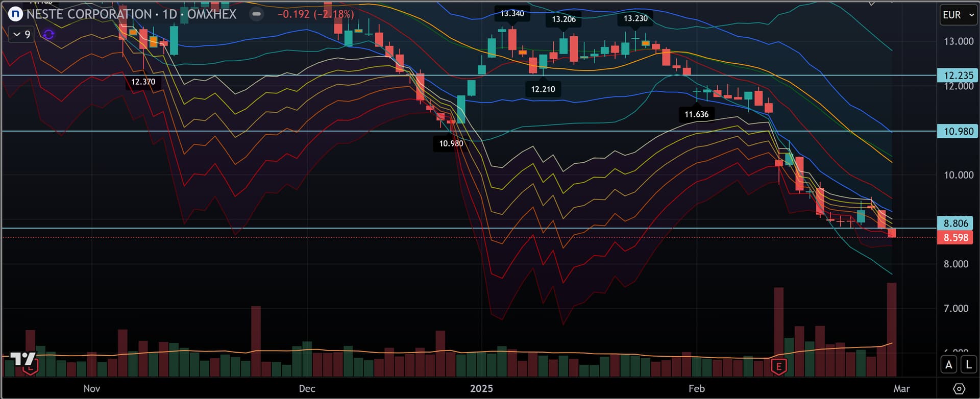Click the TradingView logo watermark icon
Screen dimensions: 980x399
click(x=23, y=359)
